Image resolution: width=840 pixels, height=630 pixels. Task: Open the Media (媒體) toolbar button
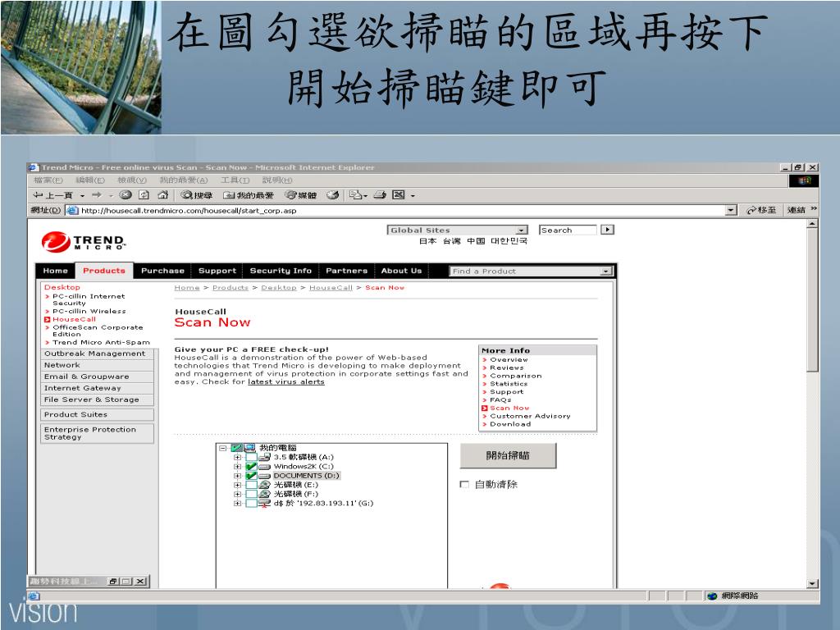coord(300,195)
